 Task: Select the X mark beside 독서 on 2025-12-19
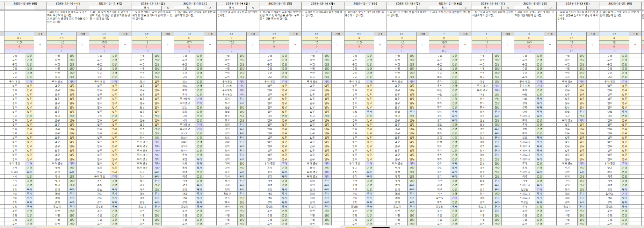click(465, 8)
